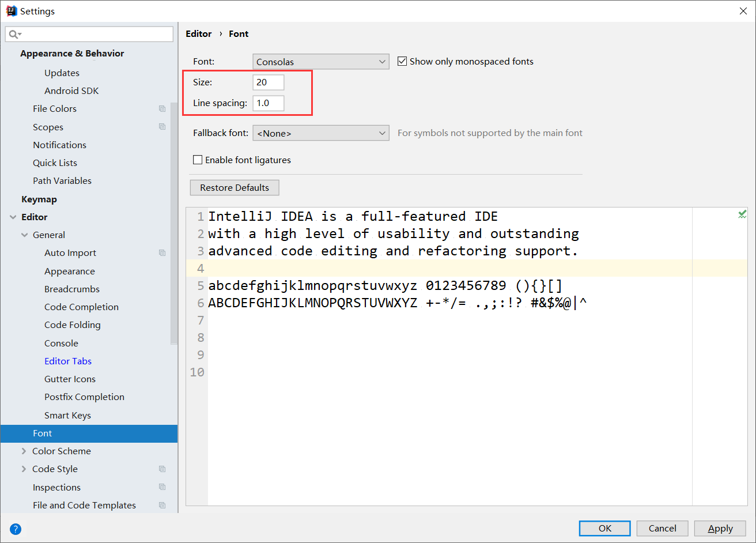Viewport: 756px width, 543px height.
Task: Click the settings tree scrollbar
Action: point(174,225)
